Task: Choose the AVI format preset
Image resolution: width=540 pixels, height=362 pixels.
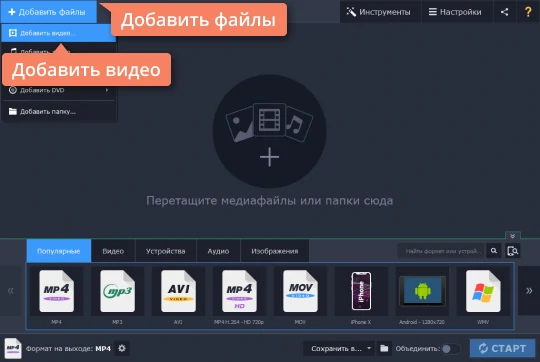Action: pyautogui.click(x=178, y=292)
